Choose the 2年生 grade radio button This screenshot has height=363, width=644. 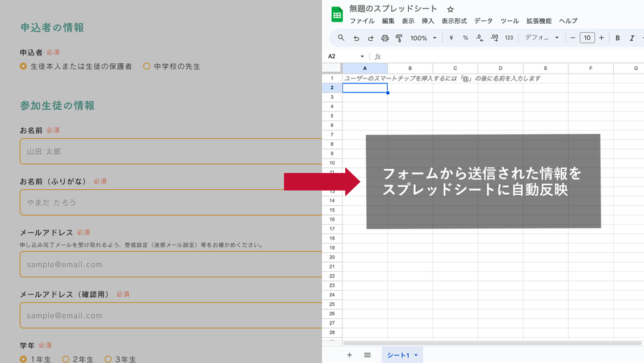(66, 359)
